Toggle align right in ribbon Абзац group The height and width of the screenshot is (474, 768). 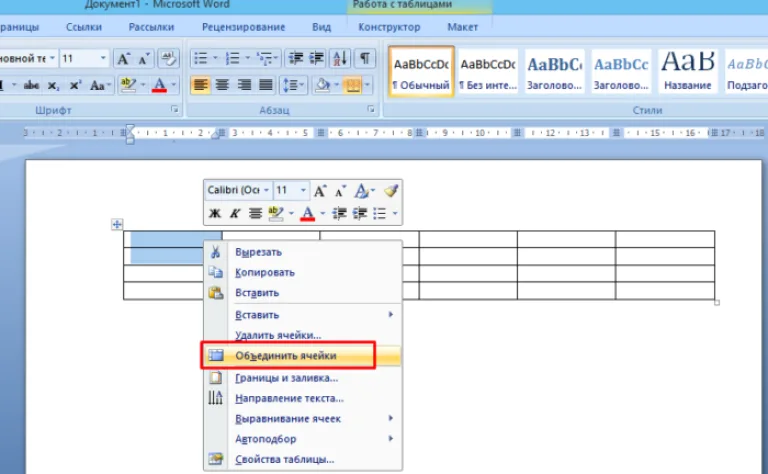point(244,85)
